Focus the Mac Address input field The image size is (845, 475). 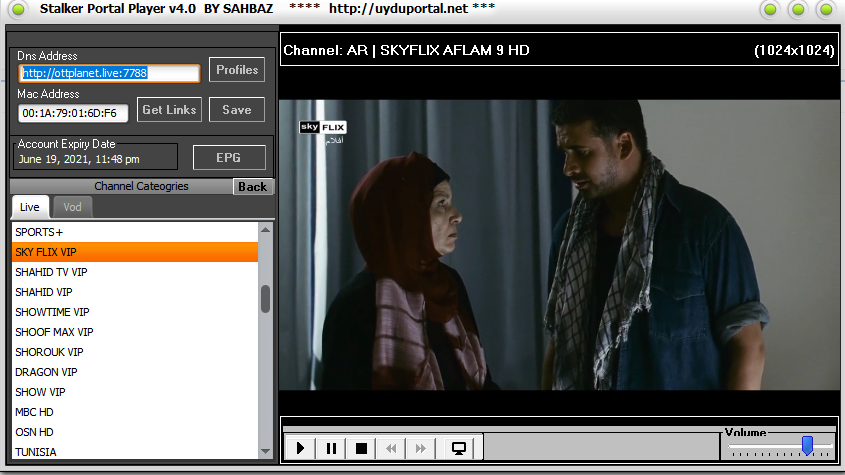click(x=73, y=113)
